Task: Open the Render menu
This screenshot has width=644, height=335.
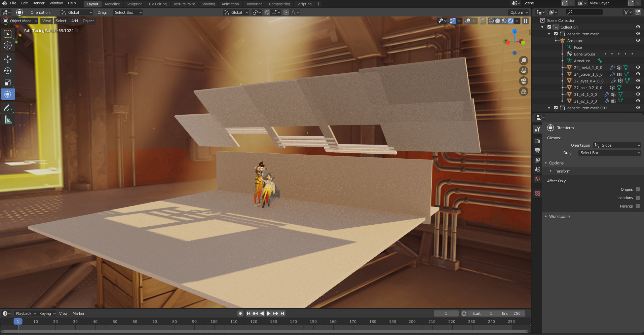Action: [x=38, y=3]
